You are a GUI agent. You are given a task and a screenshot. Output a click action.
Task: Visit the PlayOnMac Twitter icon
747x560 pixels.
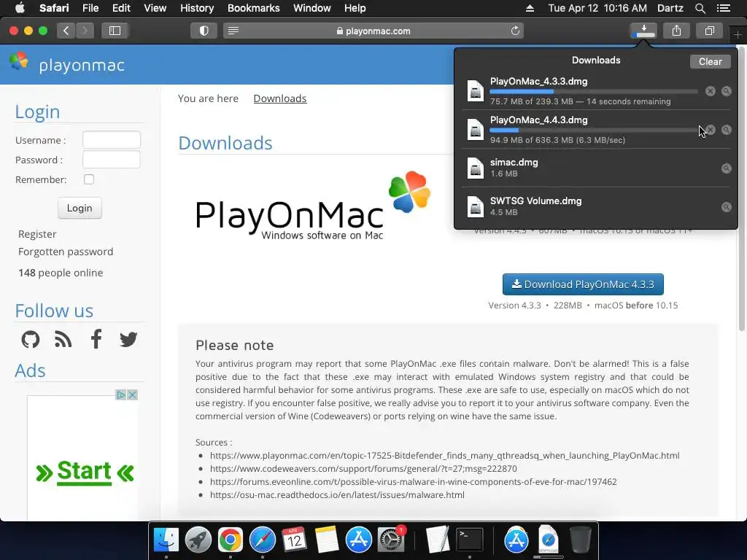point(128,340)
